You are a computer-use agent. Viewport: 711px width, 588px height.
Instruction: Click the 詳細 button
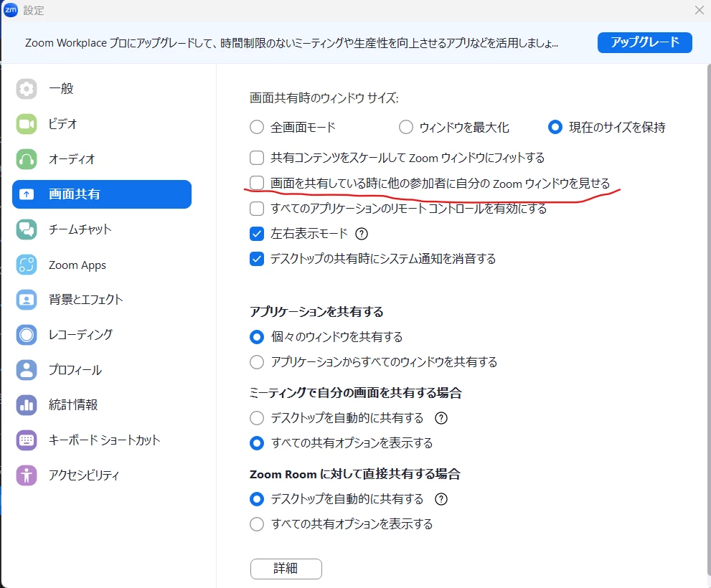coord(286,569)
